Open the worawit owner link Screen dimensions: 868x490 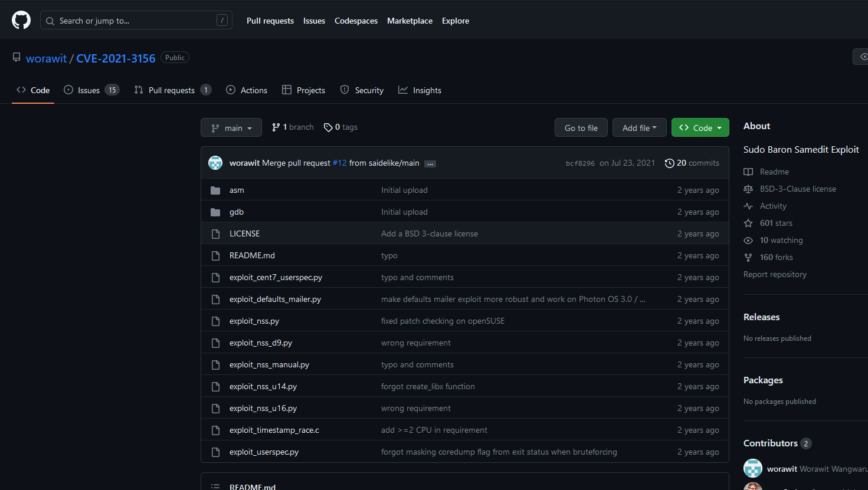(46, 58)
